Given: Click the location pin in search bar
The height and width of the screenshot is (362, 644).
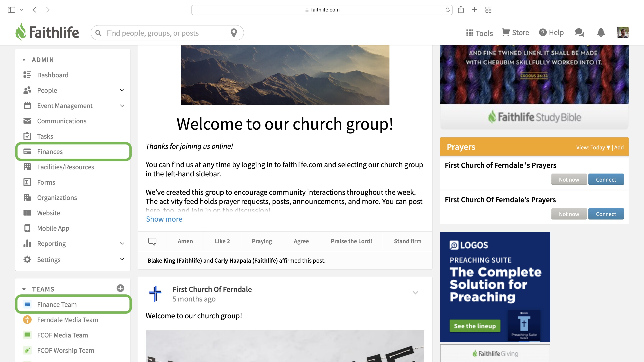Looking at the screenshot, I should point(234,33).
